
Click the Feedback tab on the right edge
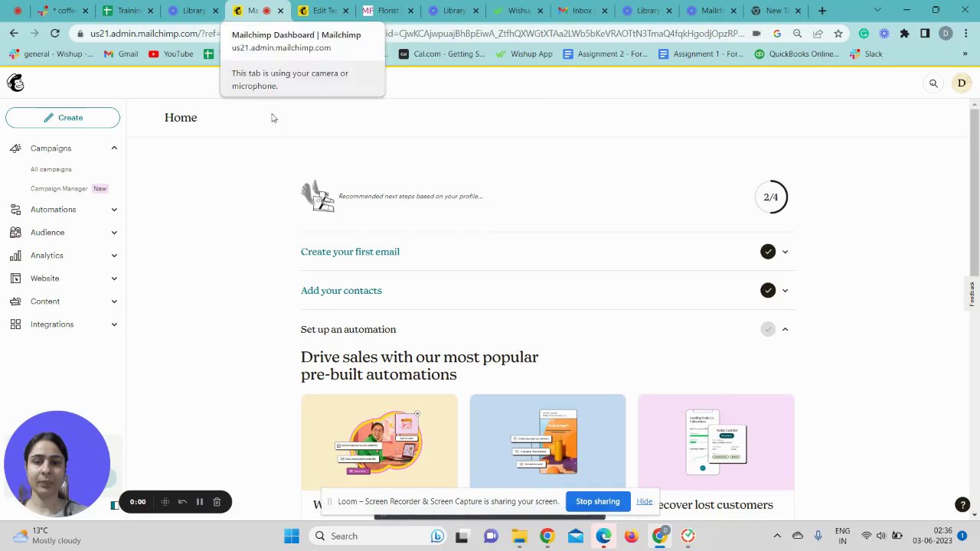972,294
